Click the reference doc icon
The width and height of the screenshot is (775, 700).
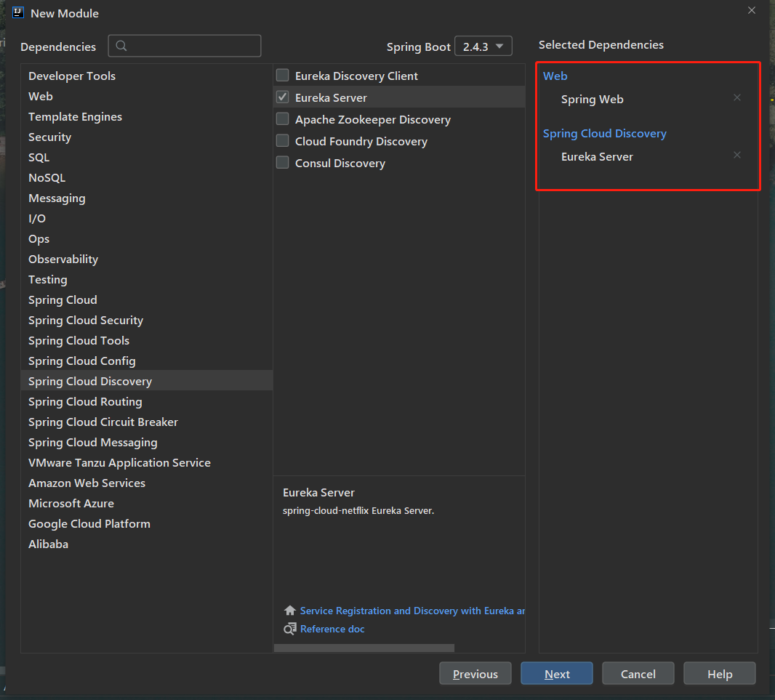click(x=290, y=629)
